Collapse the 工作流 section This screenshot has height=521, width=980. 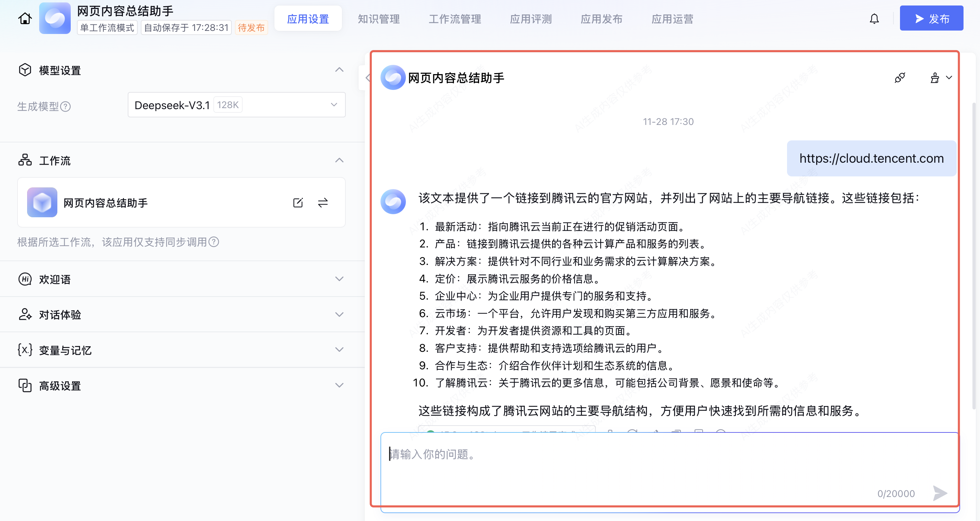(339, 161)
